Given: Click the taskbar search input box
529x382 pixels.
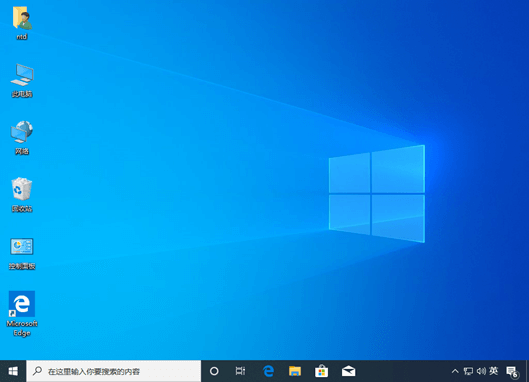Looking at the screenshot, I should (114, 371).
